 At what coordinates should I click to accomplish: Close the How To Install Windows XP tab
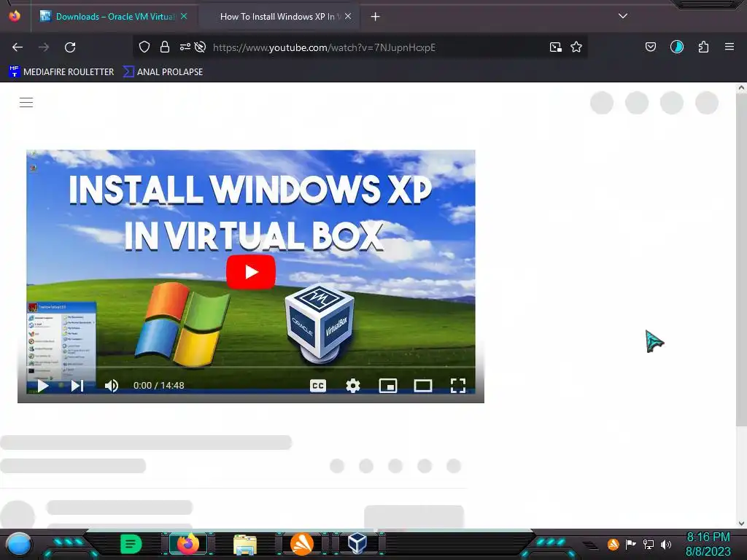(348, 16)
